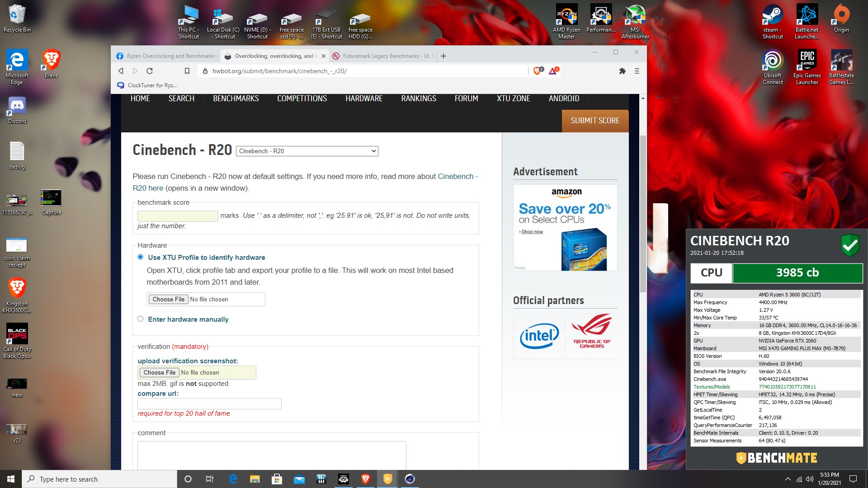
Task: Click the taskbar search box
Action: click(x=99, y=479)
